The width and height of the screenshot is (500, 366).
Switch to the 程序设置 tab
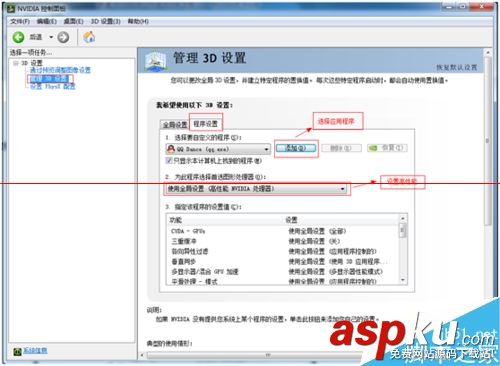point(206,124)
